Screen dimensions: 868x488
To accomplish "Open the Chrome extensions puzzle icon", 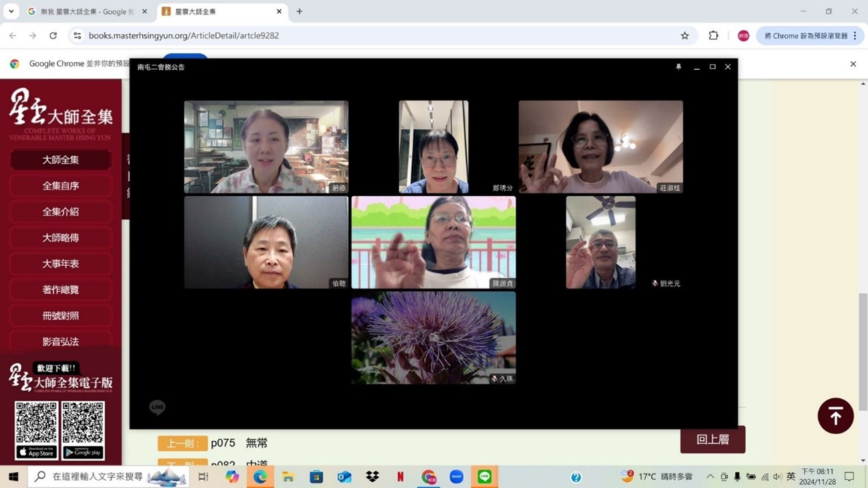I will click(x=713, y=36).
